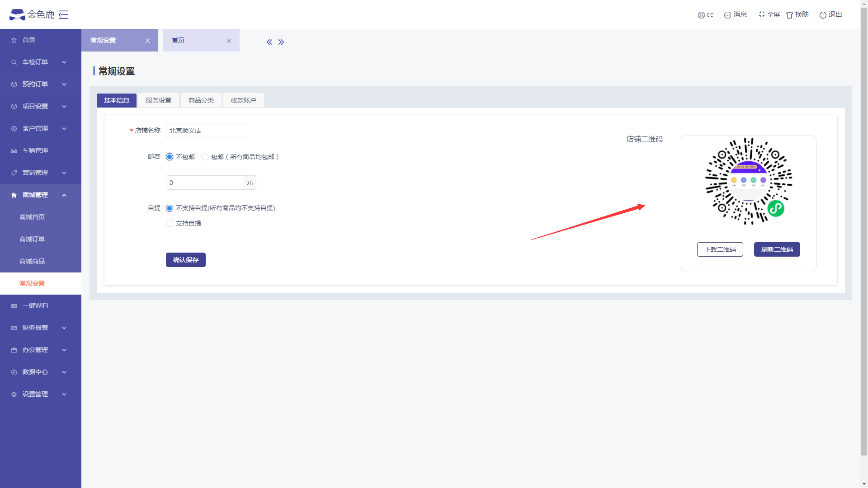Log out using the 退出 power icon
The image size is (868, 488).
pyautogui.click(x=823, y=15)
